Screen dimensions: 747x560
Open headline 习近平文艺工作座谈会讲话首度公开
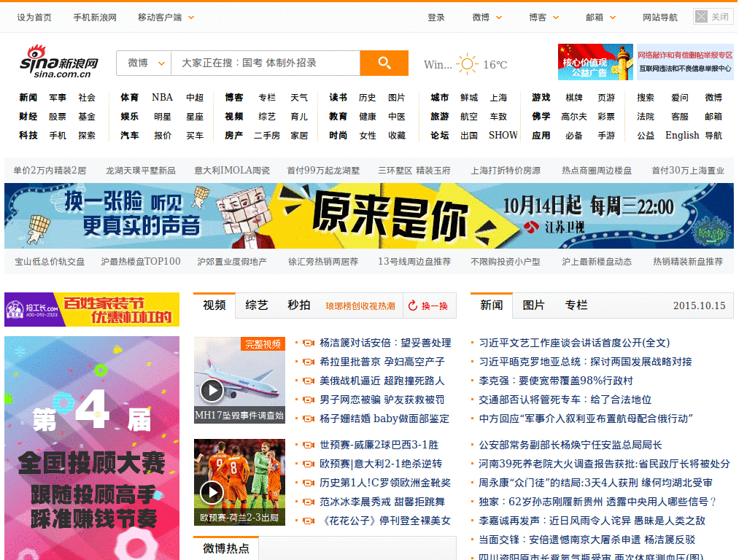pos(574,343)
